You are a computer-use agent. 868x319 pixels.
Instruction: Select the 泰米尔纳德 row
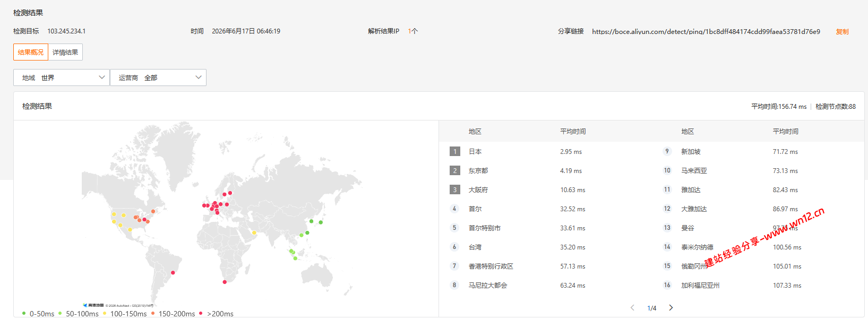click(x=758, y=247)
